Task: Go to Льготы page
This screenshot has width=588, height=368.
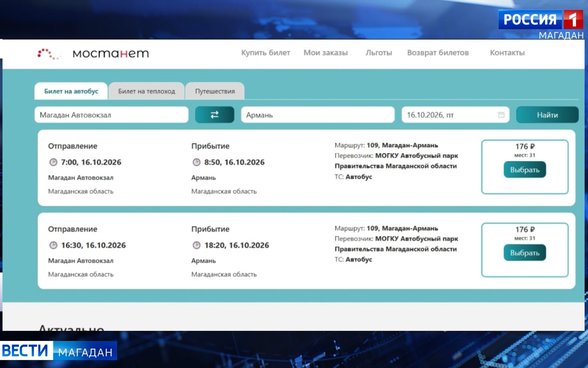Action: [x=379, y=53]
